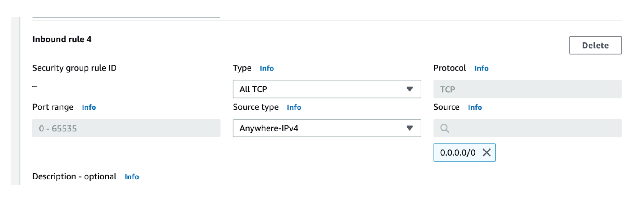The width and height of the screenshot is (644, 211).
Task: Click the Info link next to Type
Action: (x=267, y=68)
